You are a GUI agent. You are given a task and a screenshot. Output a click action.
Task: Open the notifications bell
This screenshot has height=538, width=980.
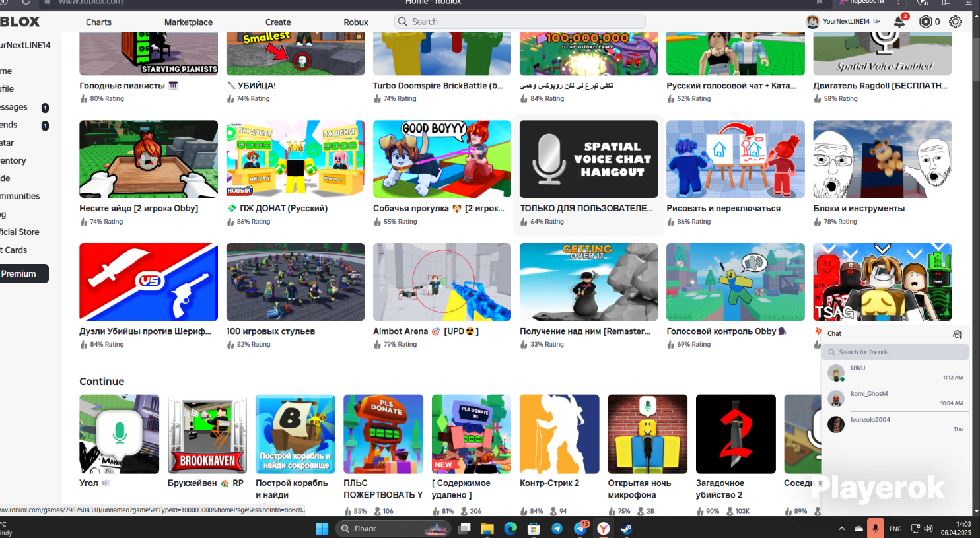[x=899, y=22]
